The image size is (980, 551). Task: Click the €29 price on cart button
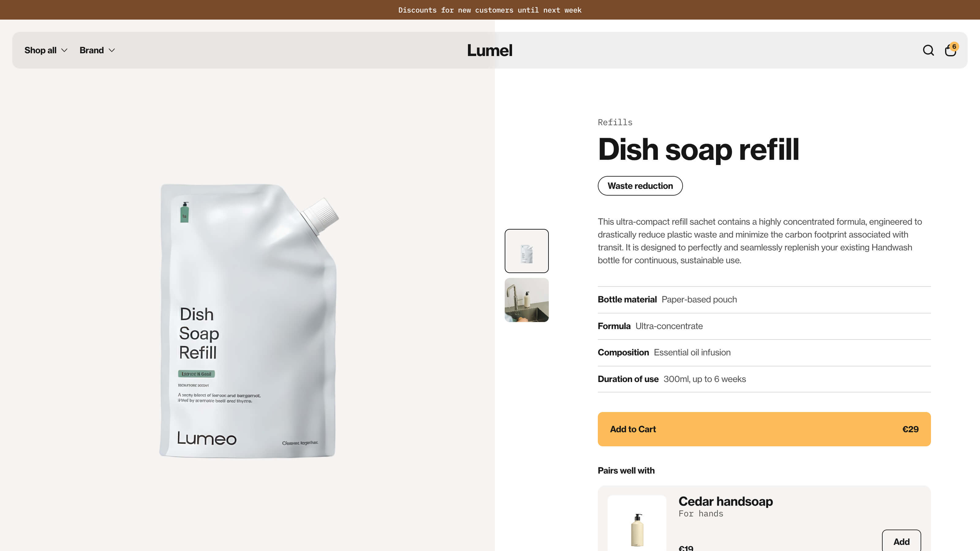[x=910, y=429]
